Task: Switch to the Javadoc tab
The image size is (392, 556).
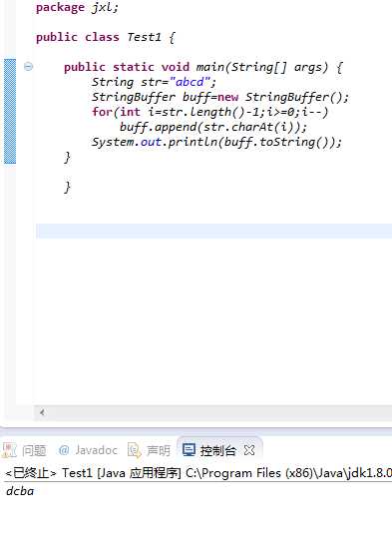Action: coord(88,450)
